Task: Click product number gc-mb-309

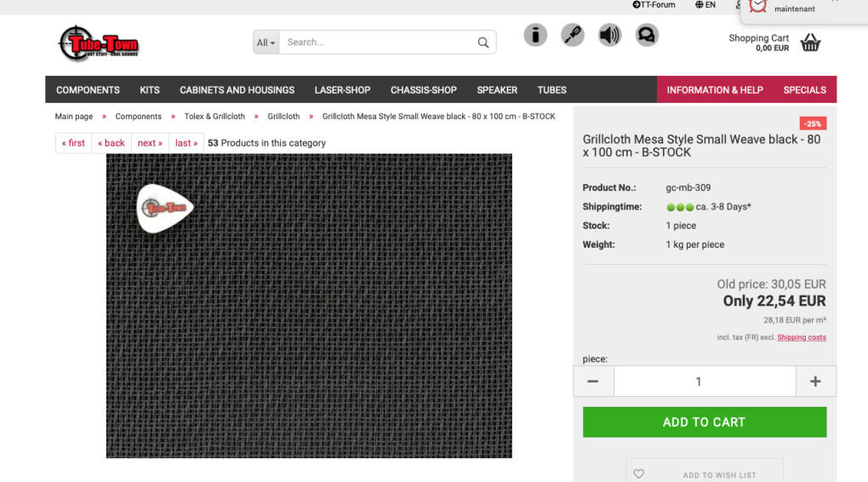Action: (x=688, y=188)
